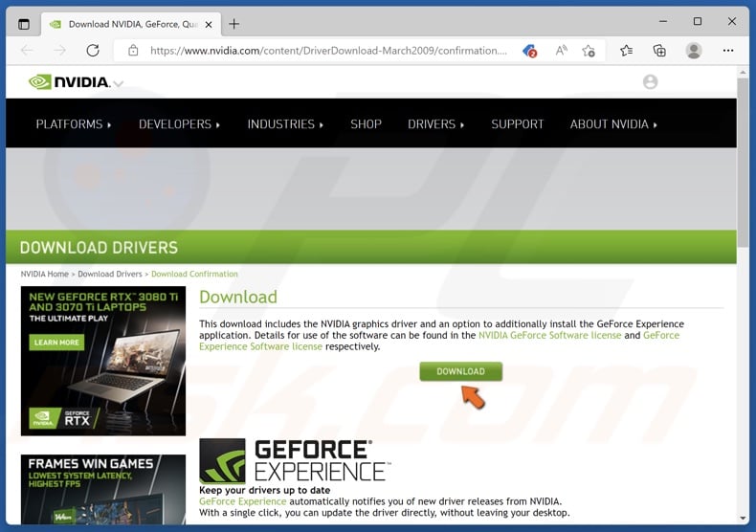Open the Favorites list
This screenshot has width=756, height=532.
click(626, 51)
